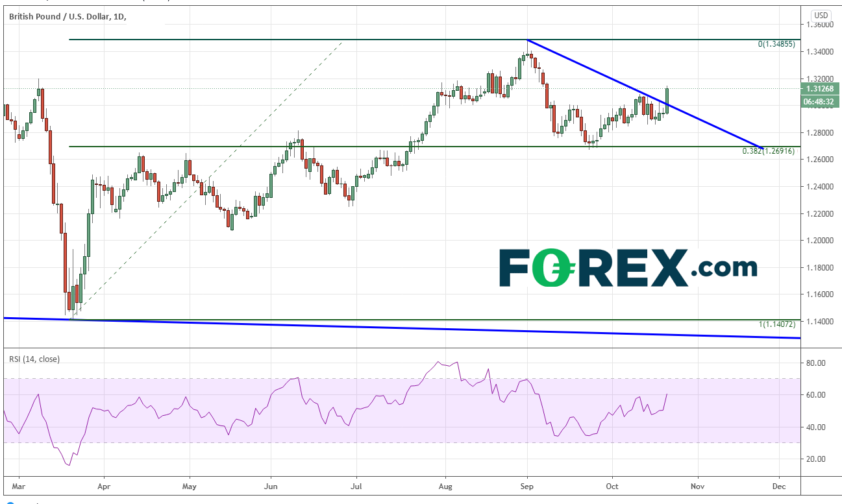Click the Nov marker on the time axis

[698, 485]
